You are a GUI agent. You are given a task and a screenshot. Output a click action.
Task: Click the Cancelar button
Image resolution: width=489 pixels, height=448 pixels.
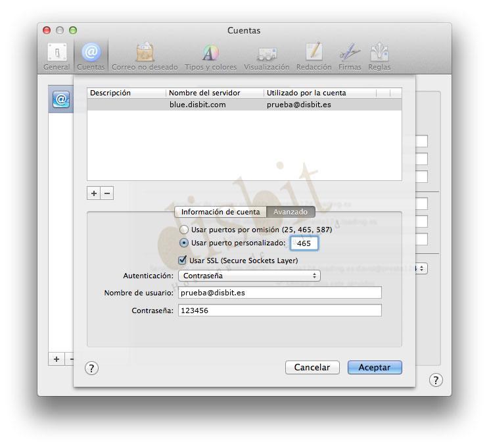click(x=312, y=368)
